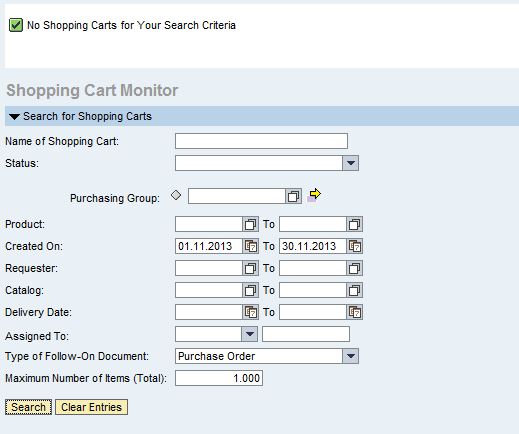Focus the Name of Shopping Cart field
519x434 pixels.
coord(261,141)
